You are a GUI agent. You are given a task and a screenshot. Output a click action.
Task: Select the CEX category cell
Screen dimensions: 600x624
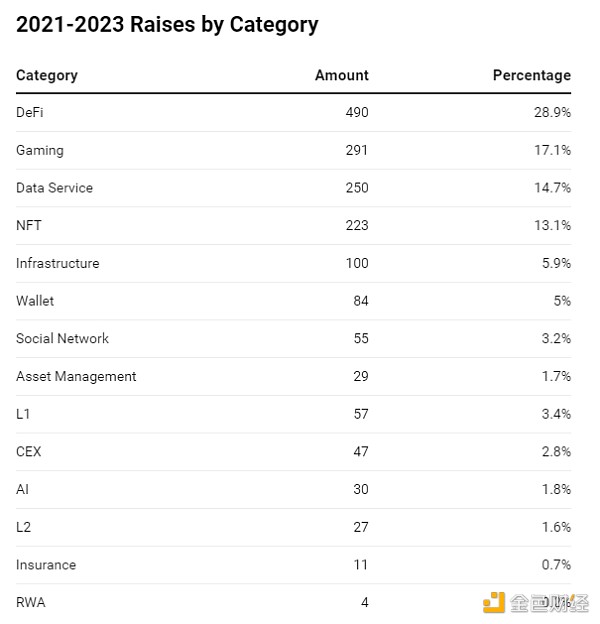(29, 452)
